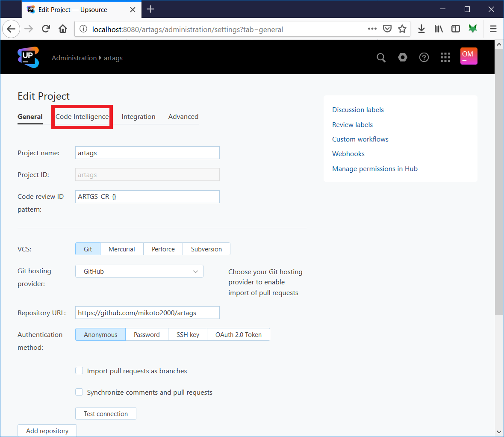Enable Import pull requests as branches

pyautogui.click(x=79, y=371)
